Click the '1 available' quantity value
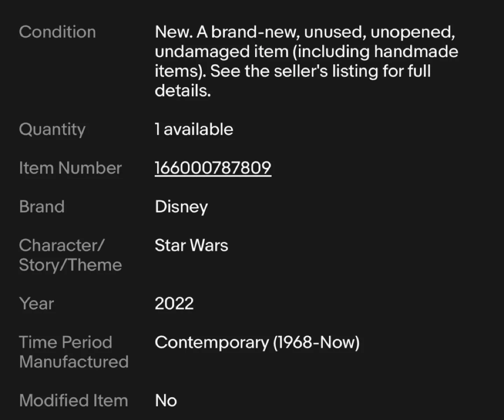The image size is (504, 420). pyautogui.click(x=194, y=129)
